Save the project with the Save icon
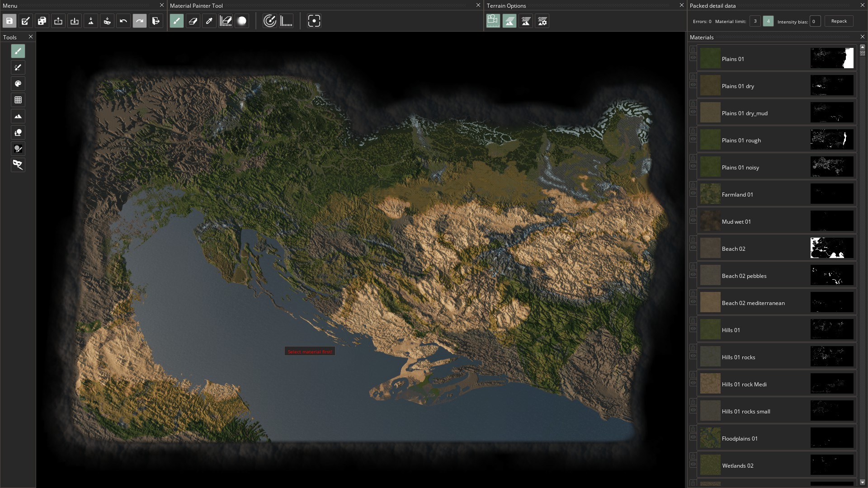 click(9, 21)
